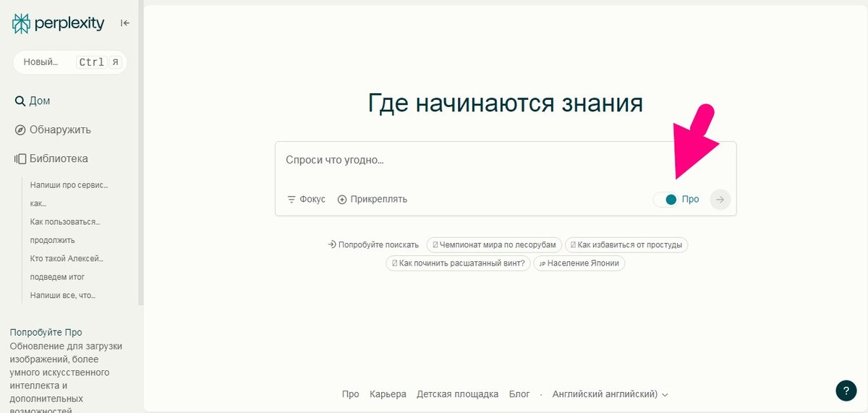Click Прикреплять to attach a file
Viewport: 868px width, 413px height.
tap(372, 199)
